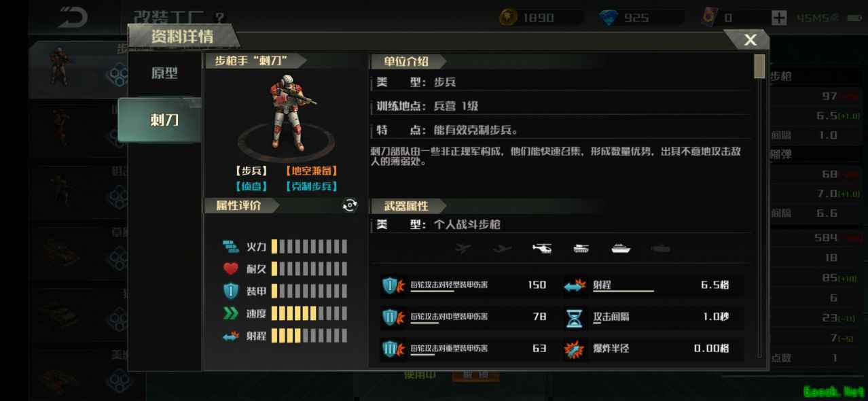The width and height of the screenshot is (868, 401).
Task: Click the question mark help icon
Action: [x=219, y=18]
